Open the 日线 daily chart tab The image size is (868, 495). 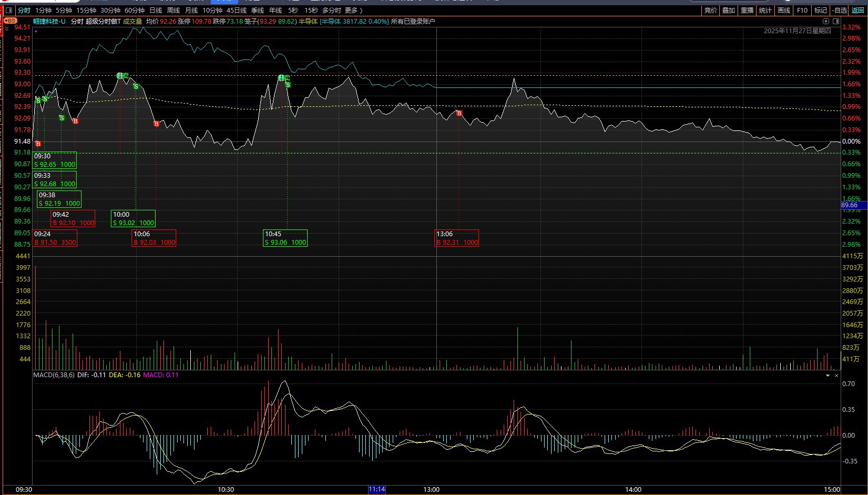click(156, 11)
